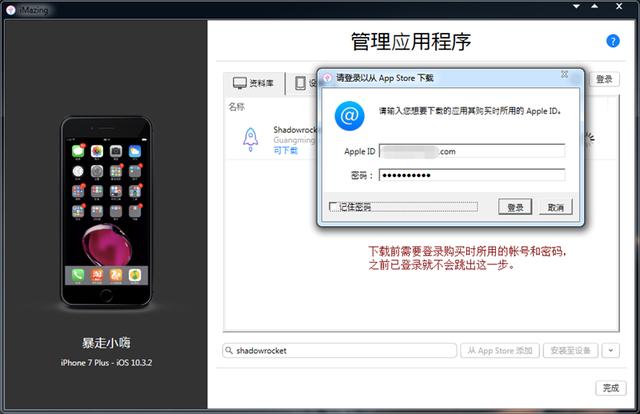Click the device name 暴走小嗨
Image resolution: width=640 pixels, height=414 pixels.
pyautogui.click(x=106, y=343)
